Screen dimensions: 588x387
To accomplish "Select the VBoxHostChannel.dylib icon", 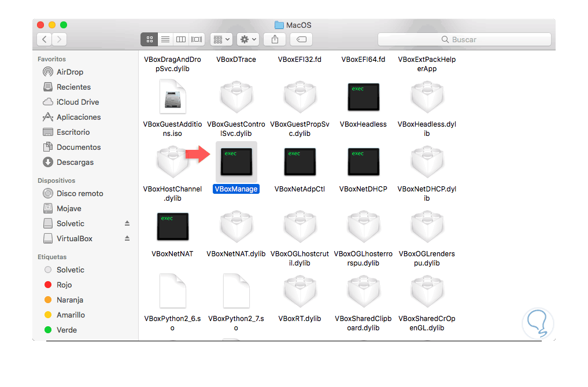I will pyautogui.click(x=172, y=162).
